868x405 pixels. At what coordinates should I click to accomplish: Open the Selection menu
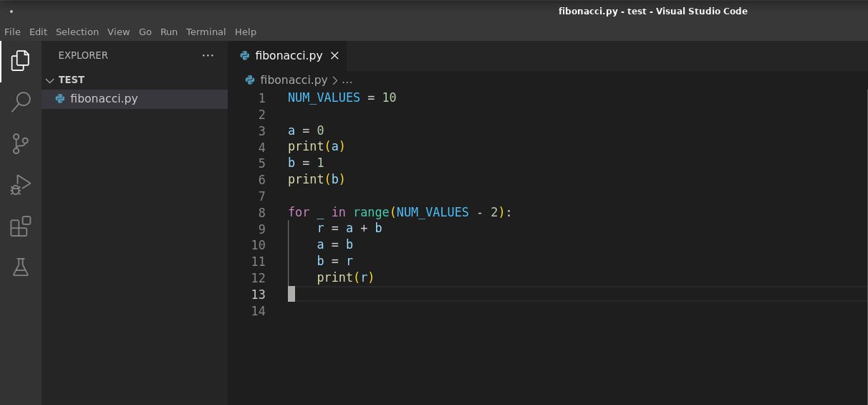click(x=77, y=32)
